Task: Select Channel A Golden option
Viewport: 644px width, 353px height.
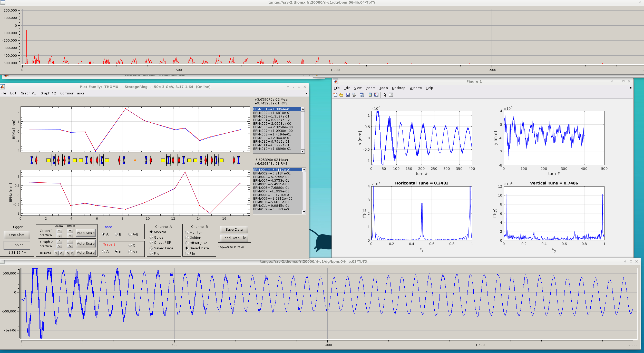Action: pyautogui.click(x=151, y=237)
